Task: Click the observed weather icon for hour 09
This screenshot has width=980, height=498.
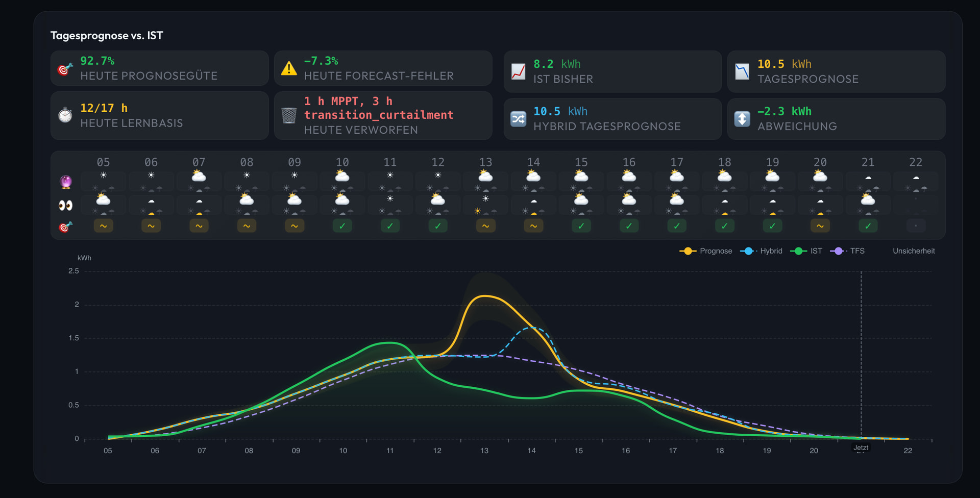Action: coord(295,199)
